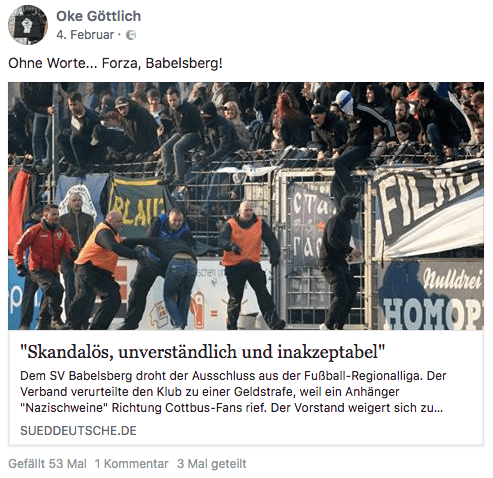Click the steward in orange vest center
Image resolution: width=493 pixels, height=478 pixels.
click(x=248, y=265)
